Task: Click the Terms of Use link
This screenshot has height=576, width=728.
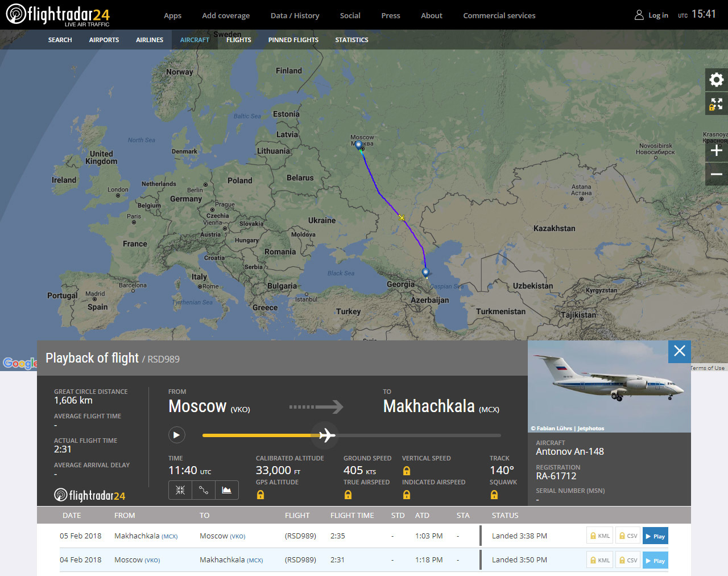Action: 708,368
